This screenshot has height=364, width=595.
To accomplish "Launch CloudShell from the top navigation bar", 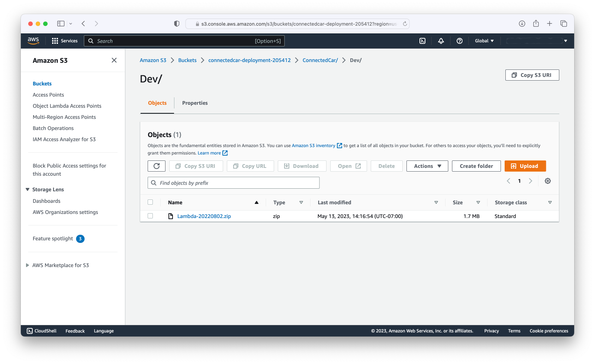I will [x=422, y=41].
